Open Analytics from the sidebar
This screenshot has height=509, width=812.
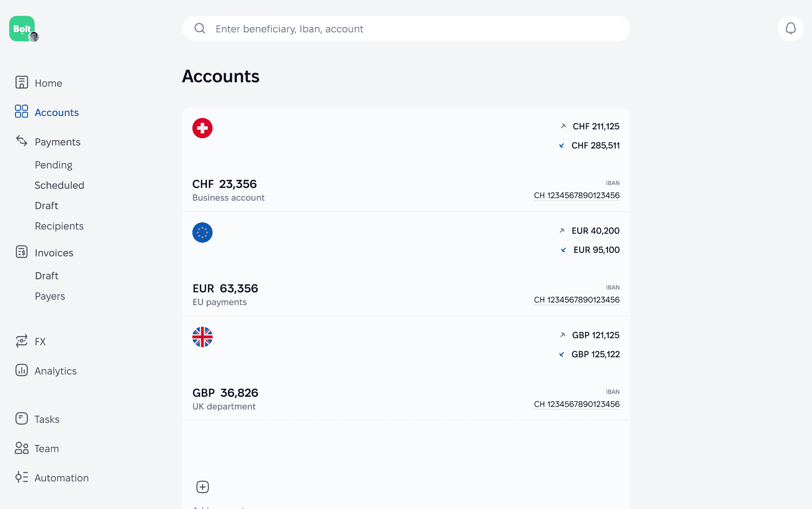(x=55, y=371)
